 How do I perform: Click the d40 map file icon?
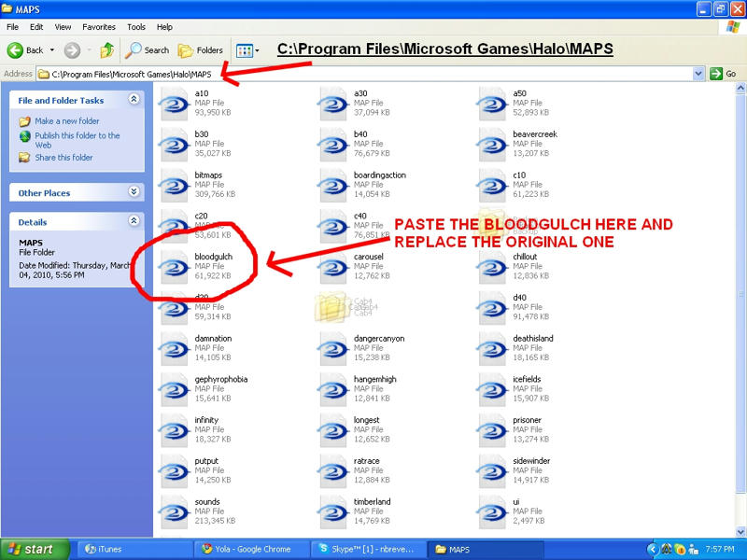[x=493, y=308]
